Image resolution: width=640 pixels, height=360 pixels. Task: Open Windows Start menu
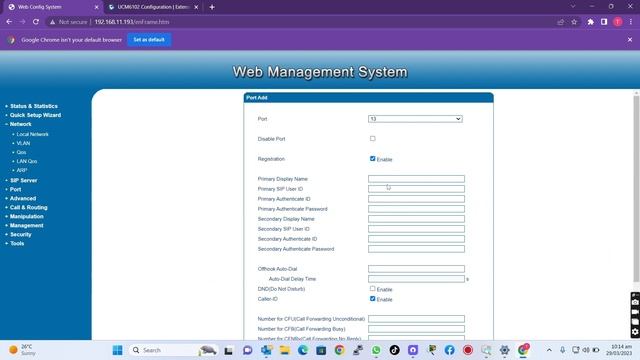coord(118,350)
